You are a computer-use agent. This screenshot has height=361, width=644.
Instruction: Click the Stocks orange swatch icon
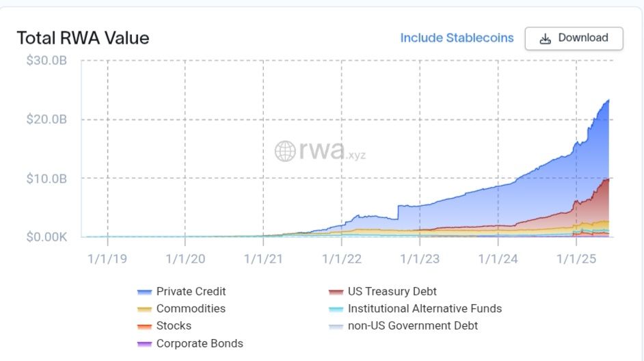144,326
